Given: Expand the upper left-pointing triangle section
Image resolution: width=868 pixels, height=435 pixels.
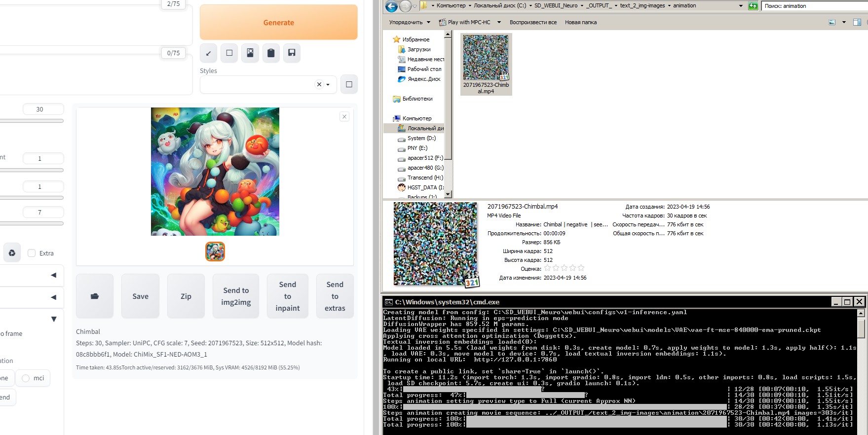Looking at the screenshot, I should point(54,275).
